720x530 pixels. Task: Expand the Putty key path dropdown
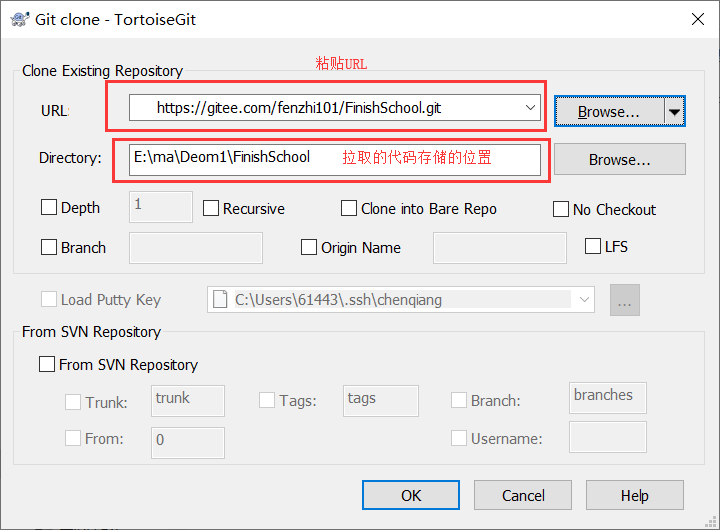tap(584, 299)
